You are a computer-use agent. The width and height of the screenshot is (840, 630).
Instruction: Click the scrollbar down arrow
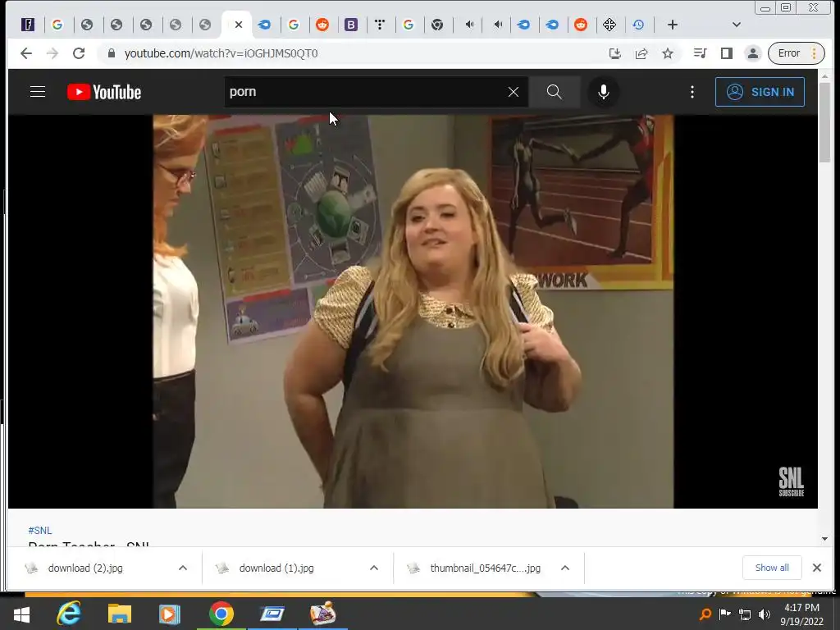pyautogui.click(x=824, y=540)
